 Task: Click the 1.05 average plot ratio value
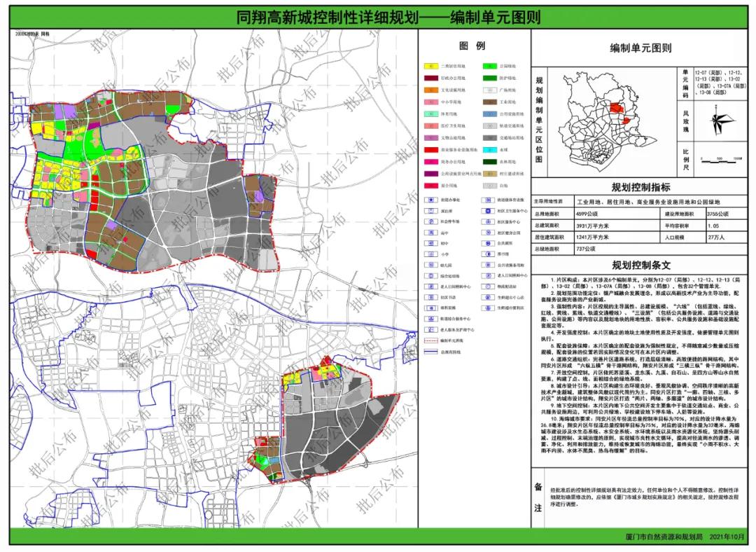[x=713, y=226]
